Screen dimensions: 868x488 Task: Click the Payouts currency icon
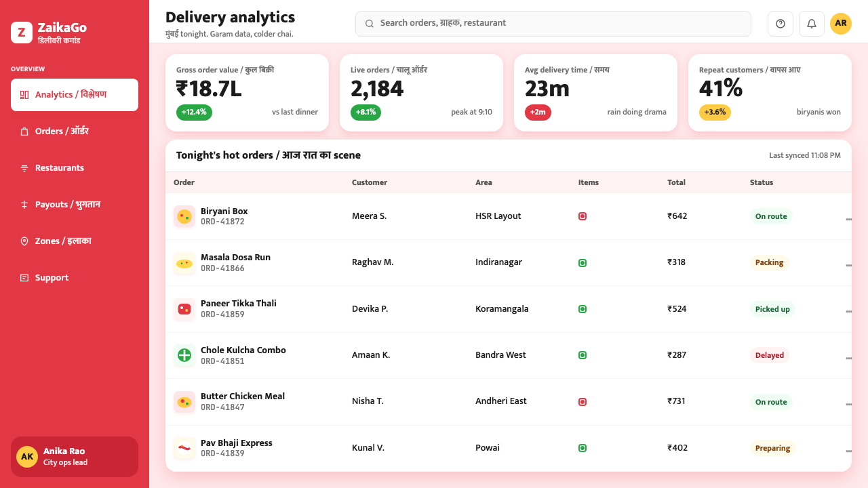[24, 205]
